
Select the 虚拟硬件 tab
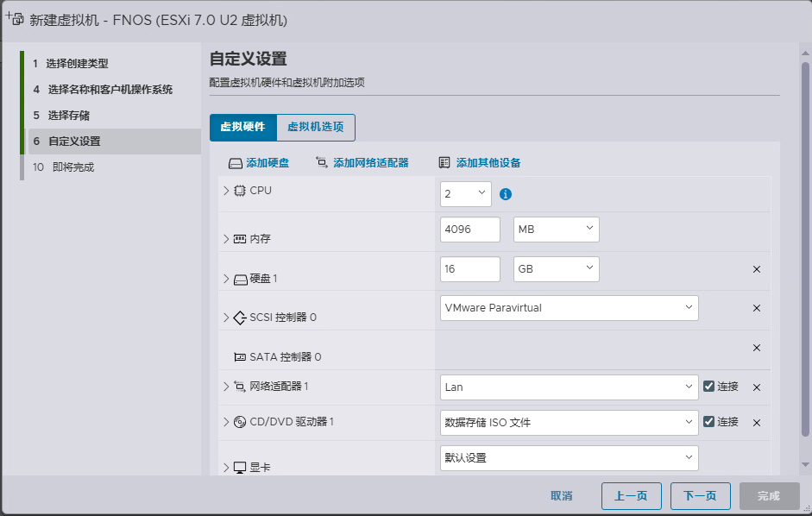tap(242, 127)
